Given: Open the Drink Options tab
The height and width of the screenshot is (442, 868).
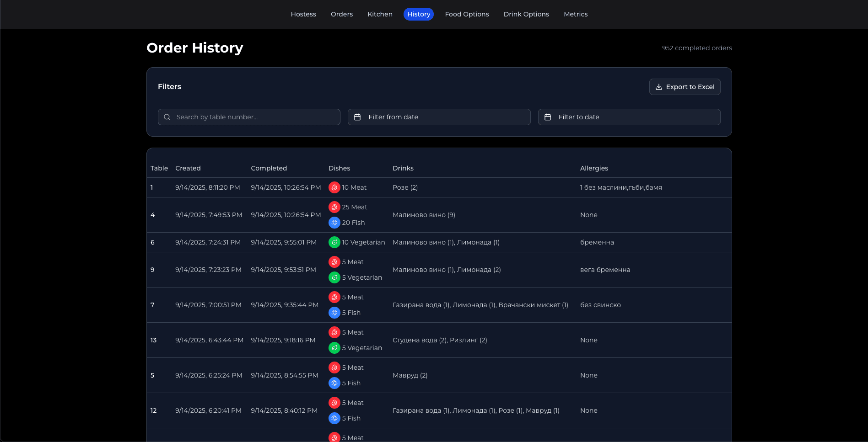Looking at the screenshot, I should [x=526, y=14].
